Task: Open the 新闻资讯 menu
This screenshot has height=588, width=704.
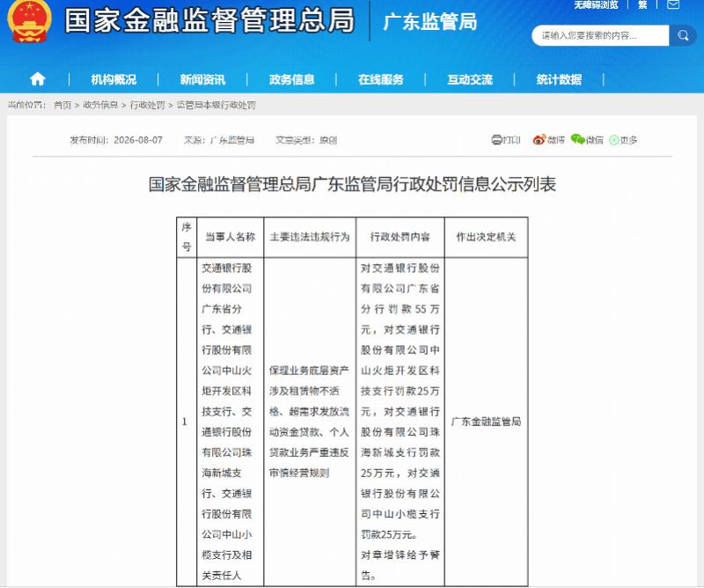Action: tap(202, 79)
